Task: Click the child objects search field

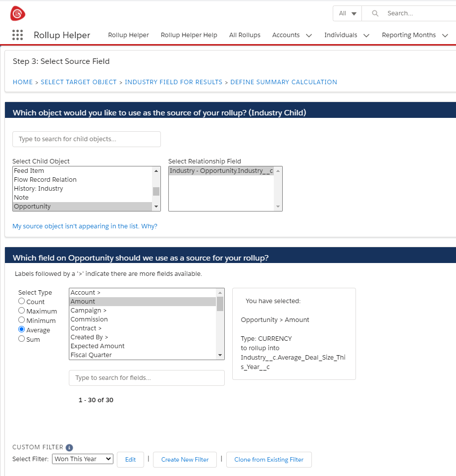Action: pyautogui.click(x=86, y=139)
